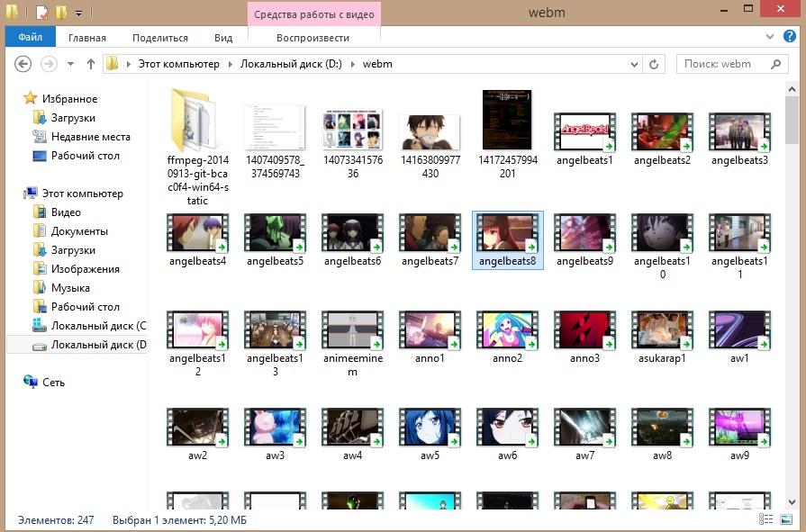Select the angelbeats3 video file icon
Screen dimensions: 806x532
(x=739, y=132)
